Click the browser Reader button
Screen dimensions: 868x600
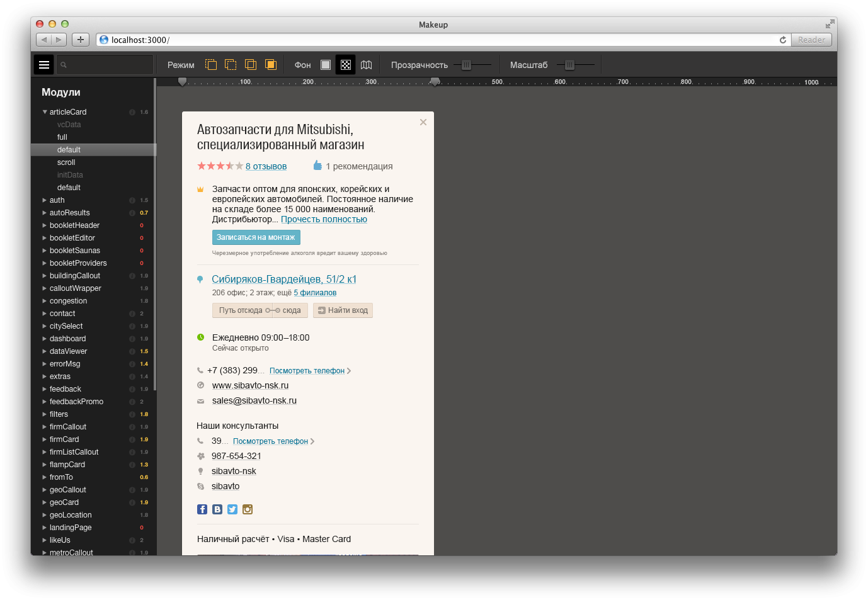811,40
